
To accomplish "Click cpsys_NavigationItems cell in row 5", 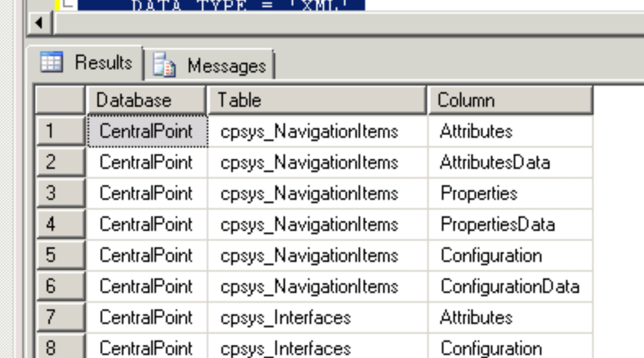I will coord(317,255).
